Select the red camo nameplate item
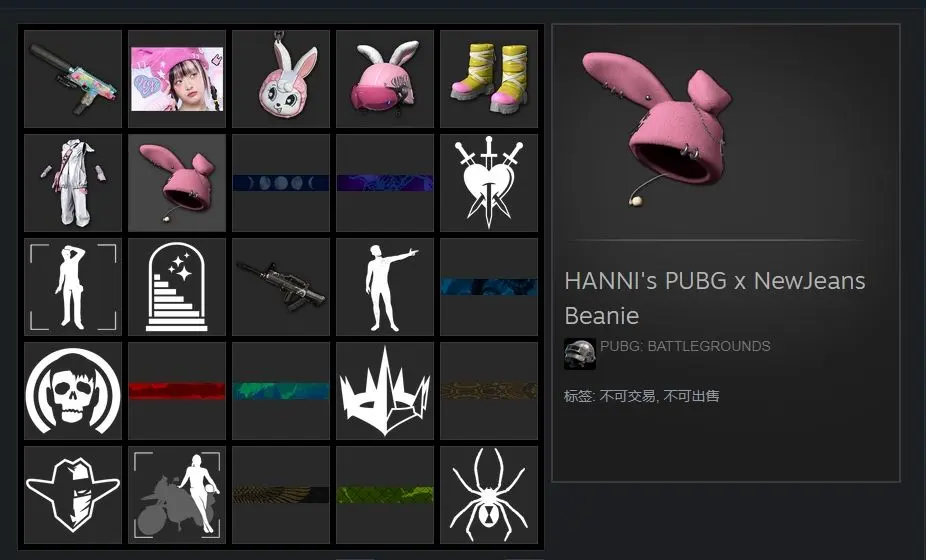926x560 pixels. pyautogui.click(x=177, y=391)
